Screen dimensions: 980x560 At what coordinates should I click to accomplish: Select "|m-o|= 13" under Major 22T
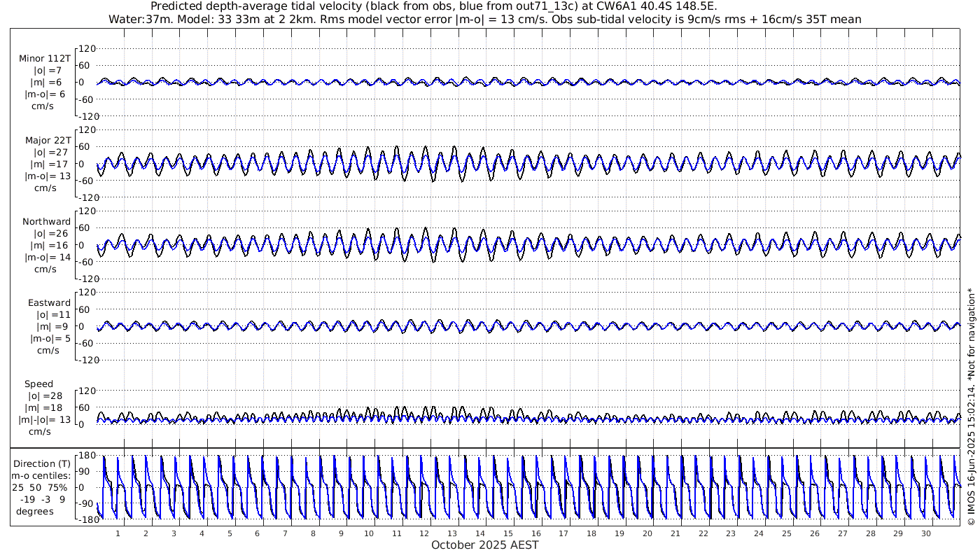point(48,176)
